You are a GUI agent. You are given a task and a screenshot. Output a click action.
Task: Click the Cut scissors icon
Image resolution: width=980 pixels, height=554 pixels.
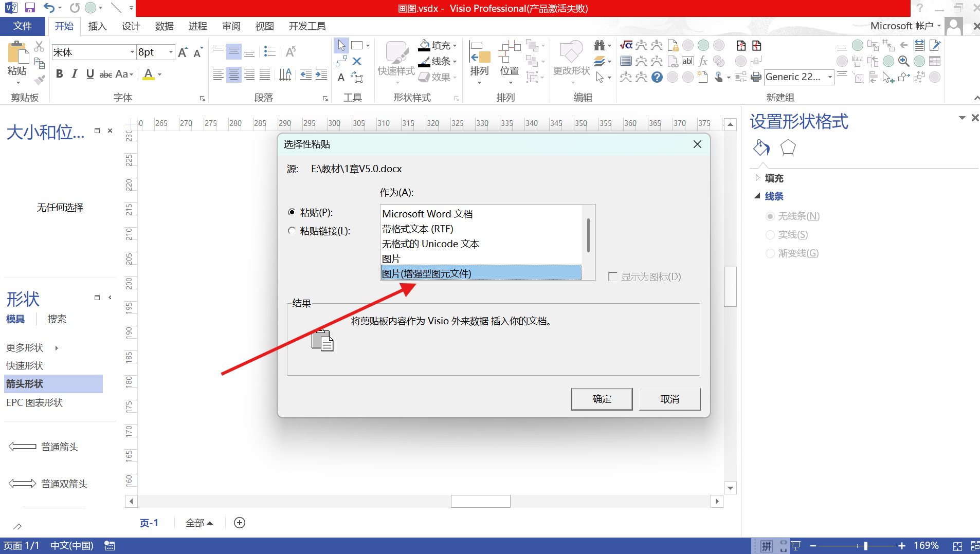(39, 46)
